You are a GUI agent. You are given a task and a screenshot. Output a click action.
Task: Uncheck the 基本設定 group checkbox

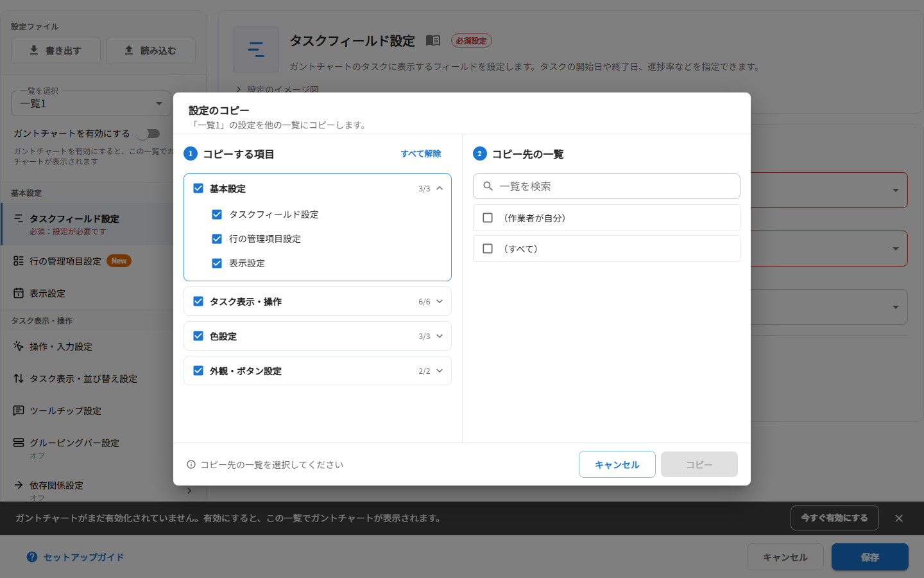point(198,188)
